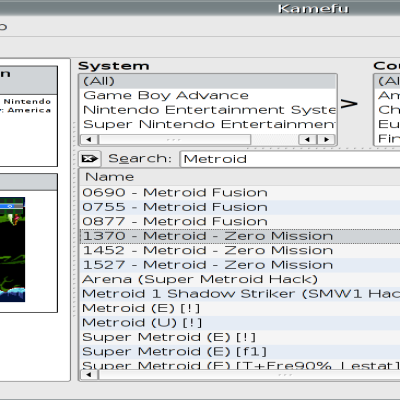The width and height of the screenshot is (400, 400).
Task: Select 1370 - Metroid - Zero Mission
Action: point(240,236)
